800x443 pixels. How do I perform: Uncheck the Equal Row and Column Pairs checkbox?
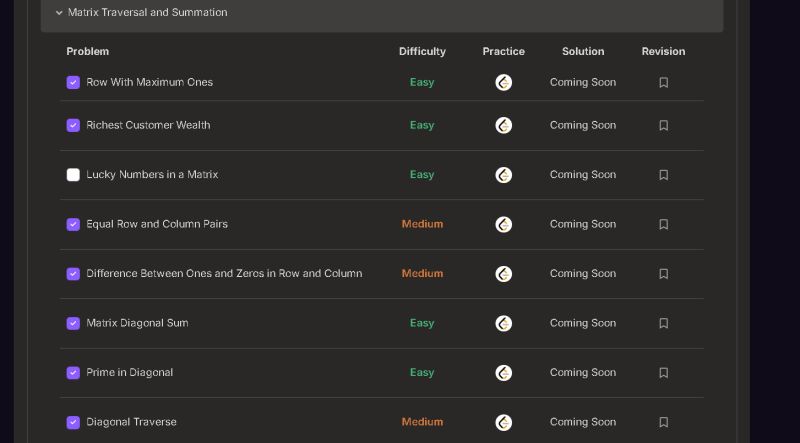point(73,225)
